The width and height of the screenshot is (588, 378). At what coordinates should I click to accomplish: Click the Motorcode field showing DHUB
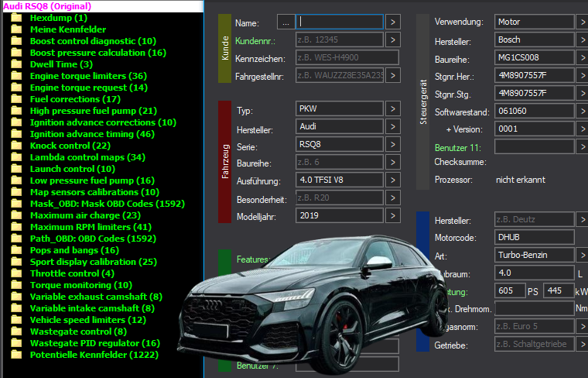coord(535,237)
